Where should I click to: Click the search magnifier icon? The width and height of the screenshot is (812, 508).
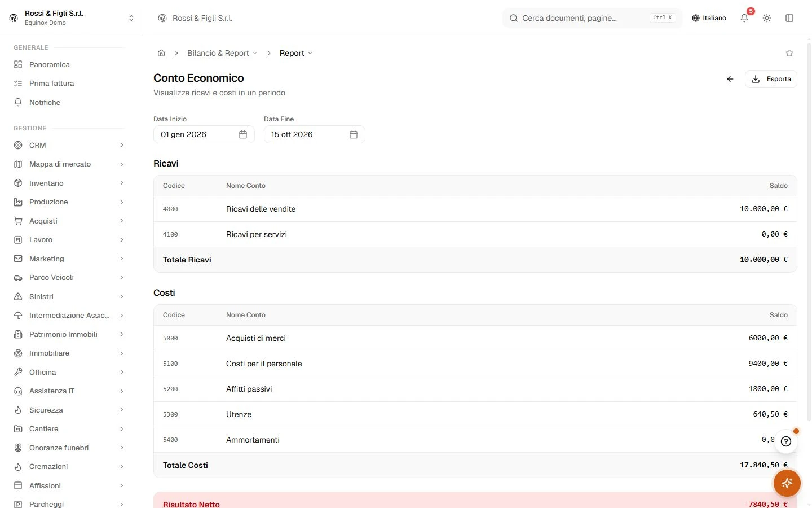(x=514, y=18)
